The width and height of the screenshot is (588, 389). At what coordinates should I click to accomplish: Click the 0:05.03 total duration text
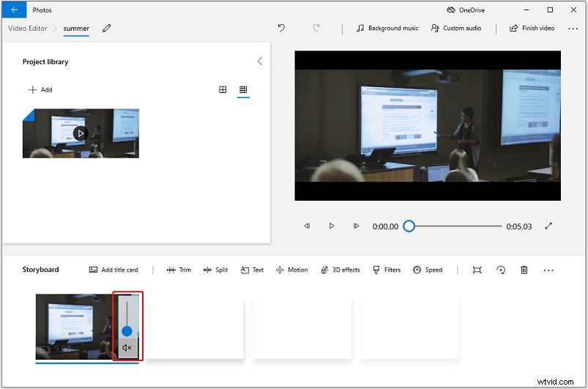519,226
